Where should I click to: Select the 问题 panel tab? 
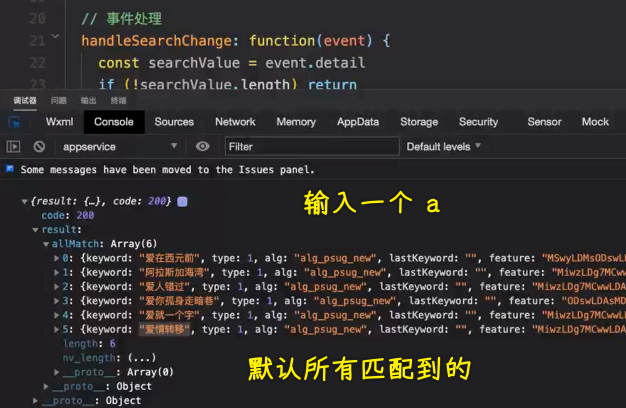click(x=58, y=101)
